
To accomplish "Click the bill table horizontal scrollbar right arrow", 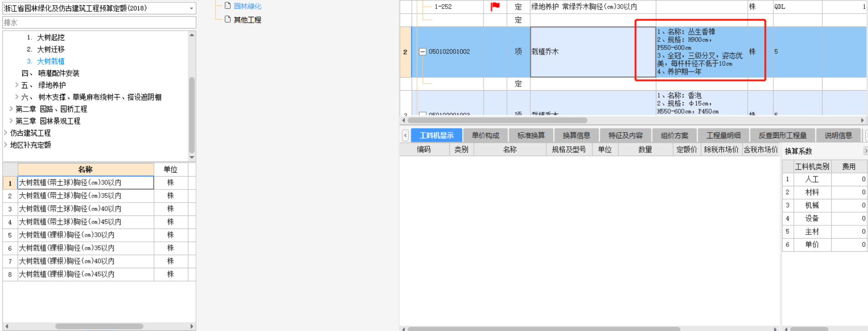I will coord(862,120).
